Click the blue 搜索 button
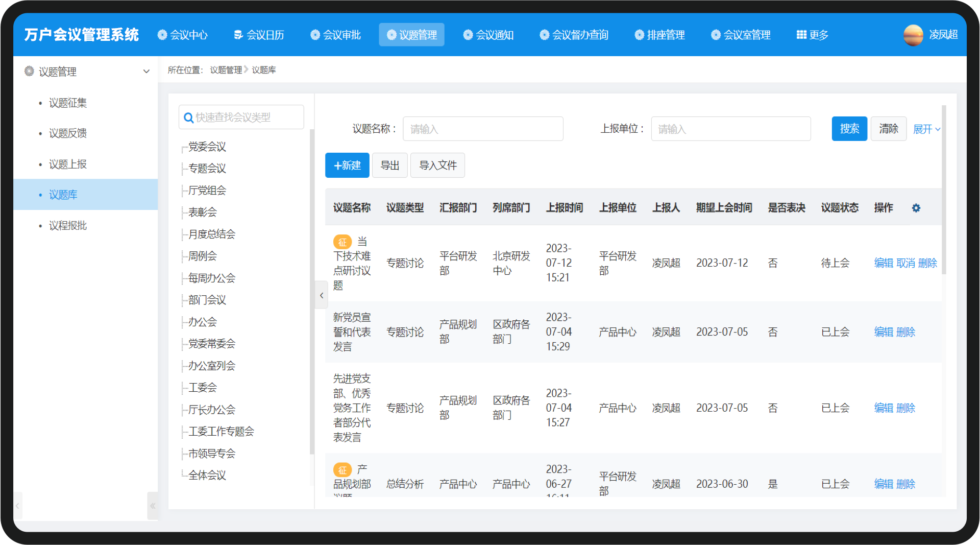 (849, 129)
